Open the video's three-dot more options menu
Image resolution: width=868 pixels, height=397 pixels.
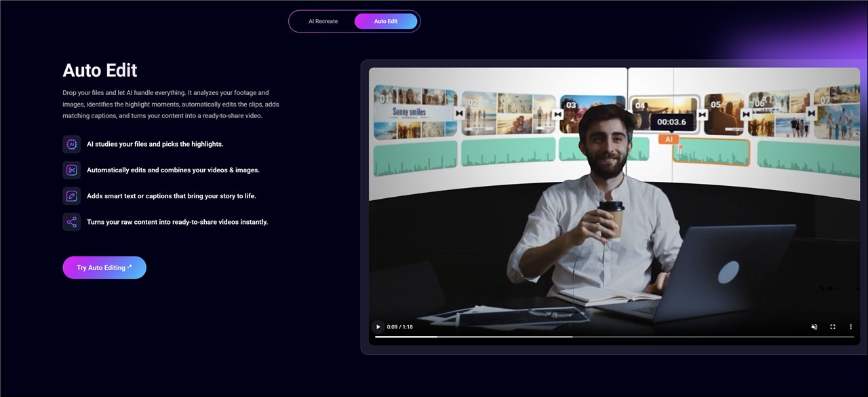(851, 327)
